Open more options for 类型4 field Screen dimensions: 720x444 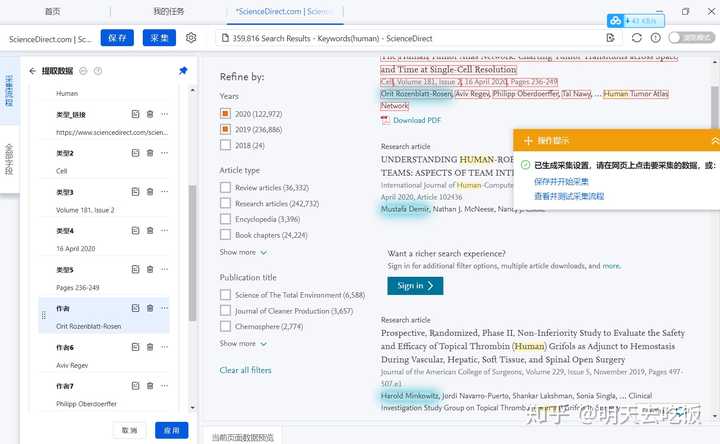click(164, 230)
